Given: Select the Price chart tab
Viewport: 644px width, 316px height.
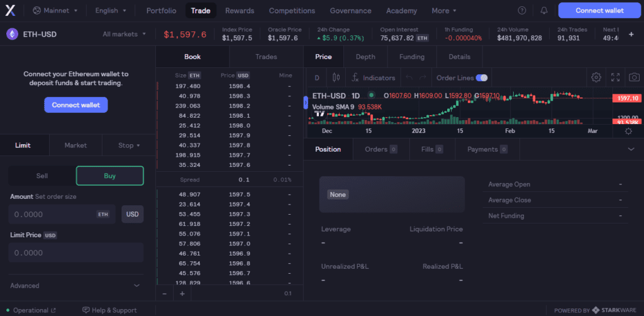Looking at the screenshot, I should (x=323, y=57).
